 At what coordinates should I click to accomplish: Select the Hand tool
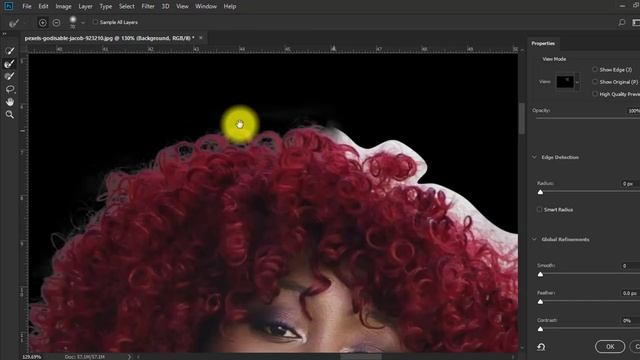click(9, 102)
